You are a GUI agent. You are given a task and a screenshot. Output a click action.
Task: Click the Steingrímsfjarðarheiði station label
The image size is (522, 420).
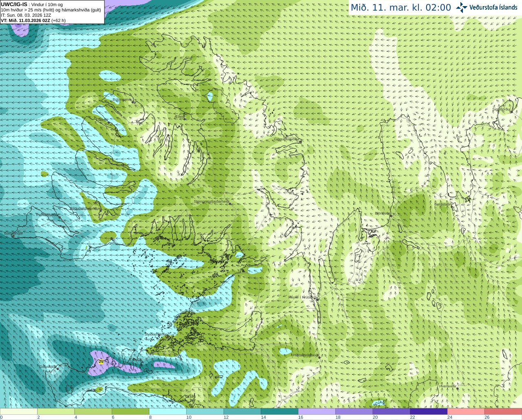point(211,201)
